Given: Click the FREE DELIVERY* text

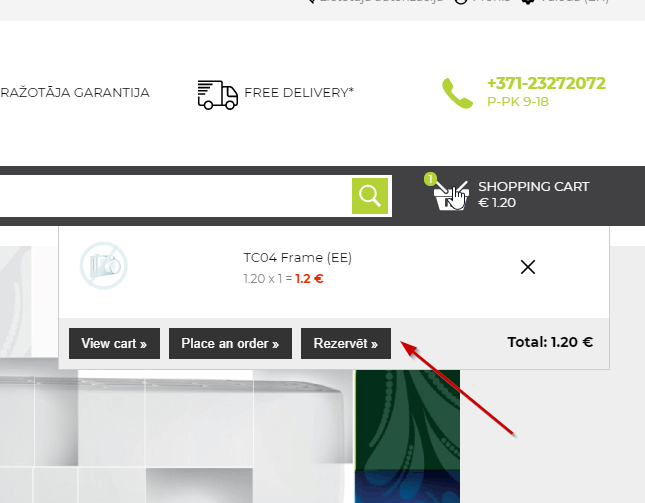Looking at the screenshot, I should (x=299, y=93).
